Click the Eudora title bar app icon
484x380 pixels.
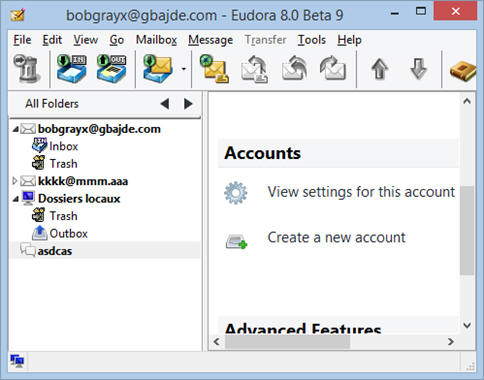point(17,15)
